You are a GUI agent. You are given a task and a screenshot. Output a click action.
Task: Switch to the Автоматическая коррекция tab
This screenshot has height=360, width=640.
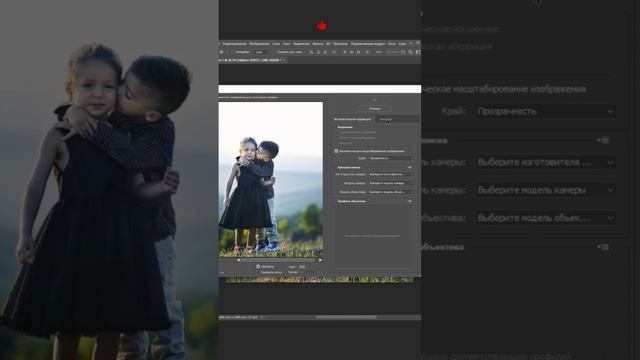(x=353, y=119)
